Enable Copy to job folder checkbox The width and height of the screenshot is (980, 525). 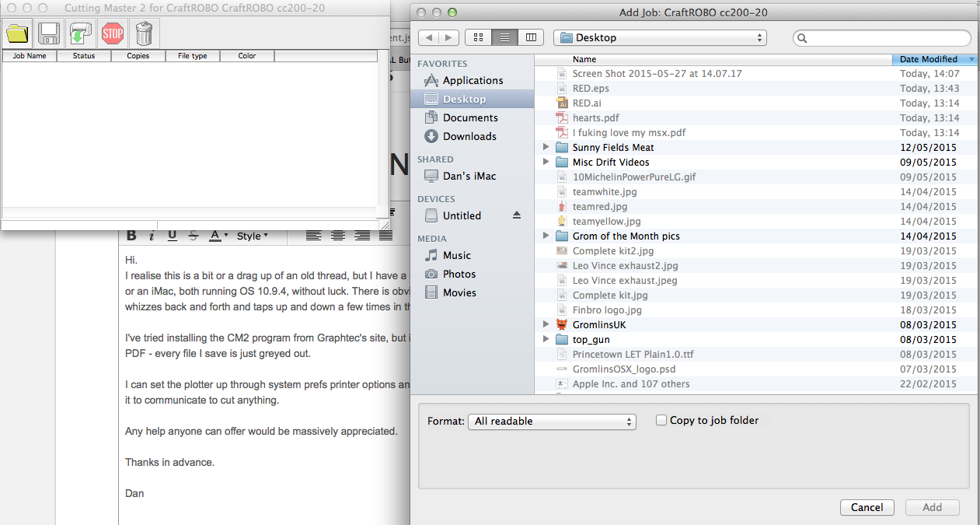661,420
